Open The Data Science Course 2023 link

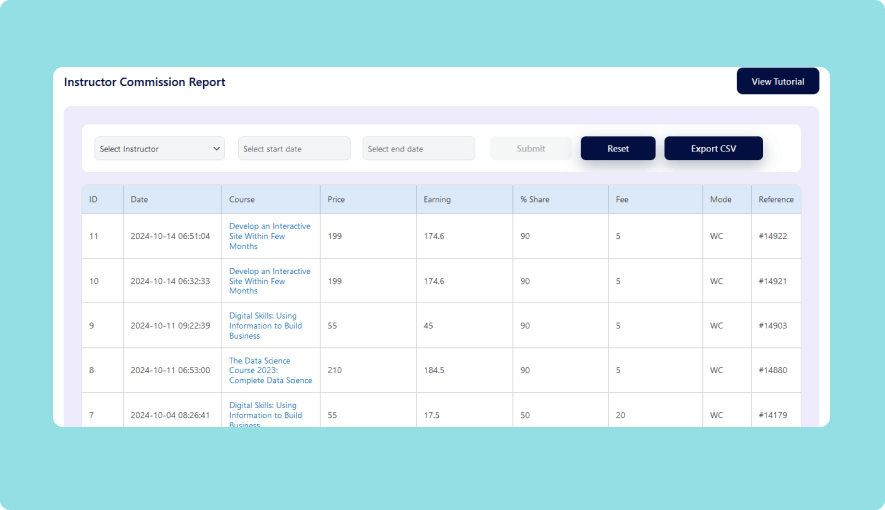270,370
